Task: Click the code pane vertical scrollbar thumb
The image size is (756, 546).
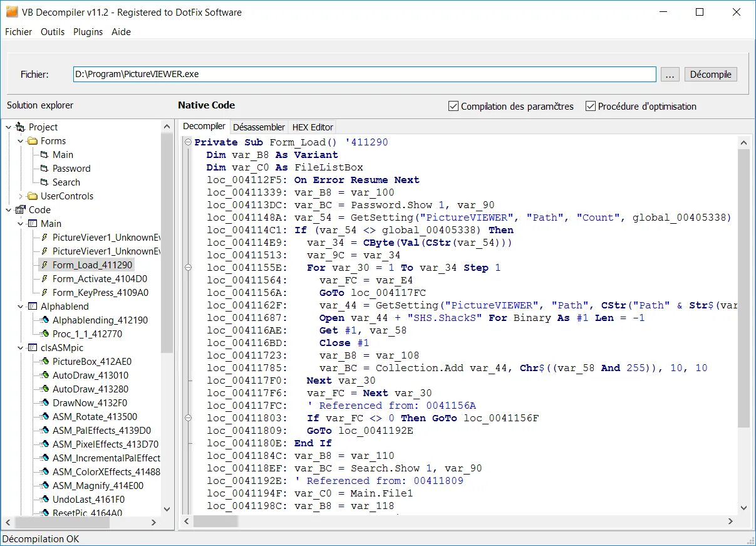Action: pos(743,288)
